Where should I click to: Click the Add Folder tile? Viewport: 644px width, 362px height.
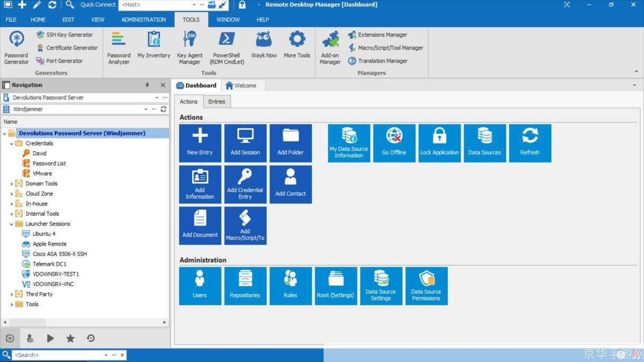pos(290,143)
